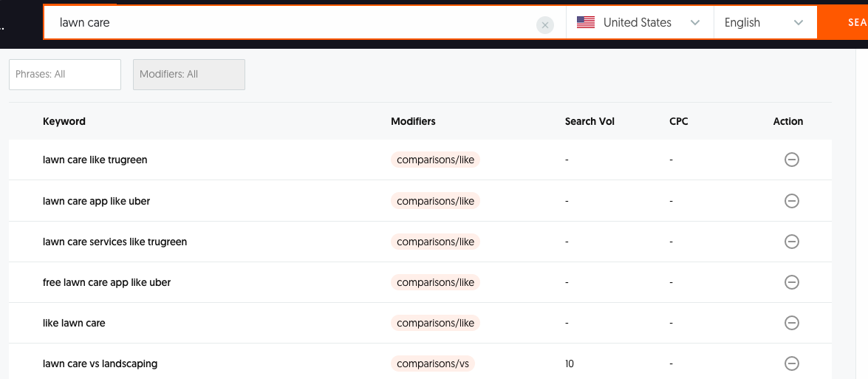Click the Keyword column header
The image size is (868, 379).
click(x=64, y=121)
